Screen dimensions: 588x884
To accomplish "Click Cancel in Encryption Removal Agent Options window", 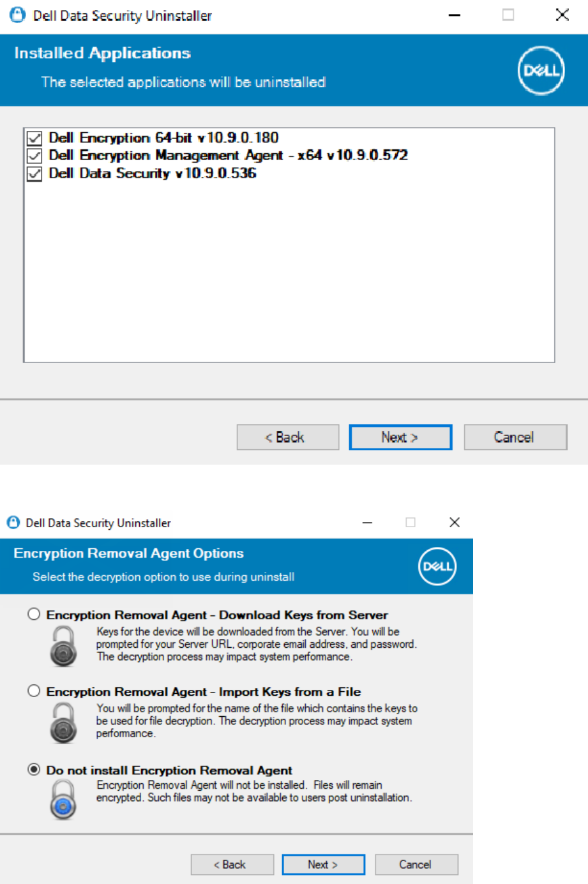I will pos(416,864).
